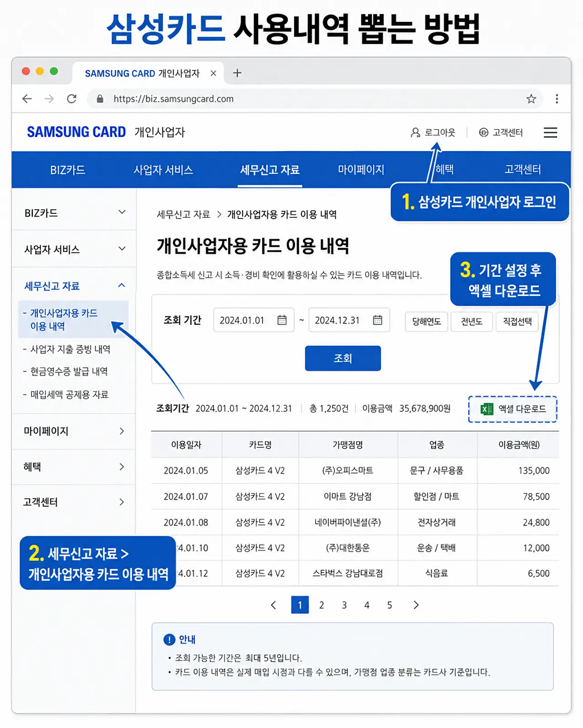Click the SAMSUNG CARD logo
This screenshot has width=583, height=728.
click(76, 132)
